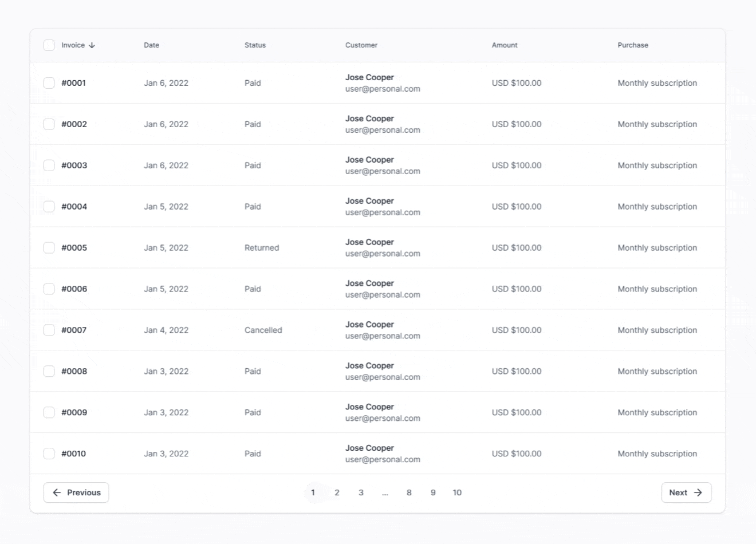Check the box for invoice #0005
Screen dimensions: 756x544
tap(49, 248)
